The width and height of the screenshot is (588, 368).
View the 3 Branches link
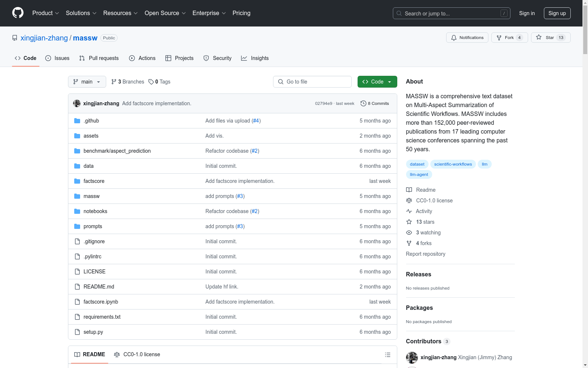click(128, 82)
